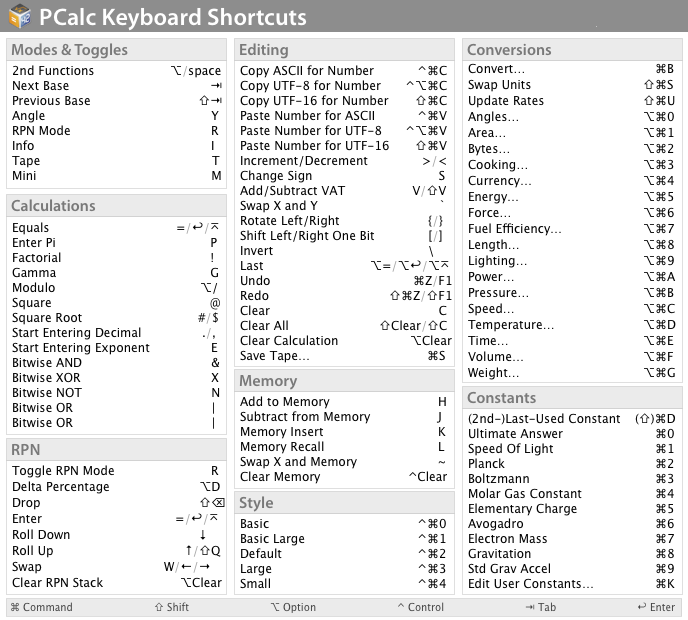688x620 pixels.
Task: Click the Enter return symbol in legend
Action: (642, 607)
